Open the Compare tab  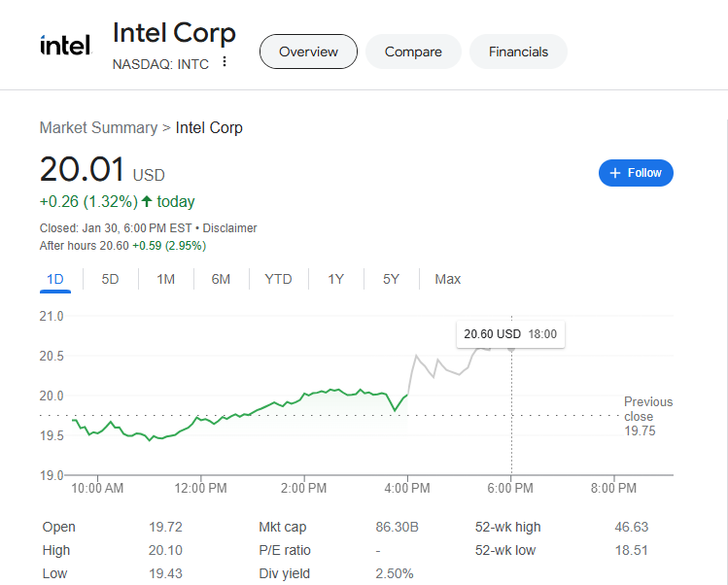(413, 52)
